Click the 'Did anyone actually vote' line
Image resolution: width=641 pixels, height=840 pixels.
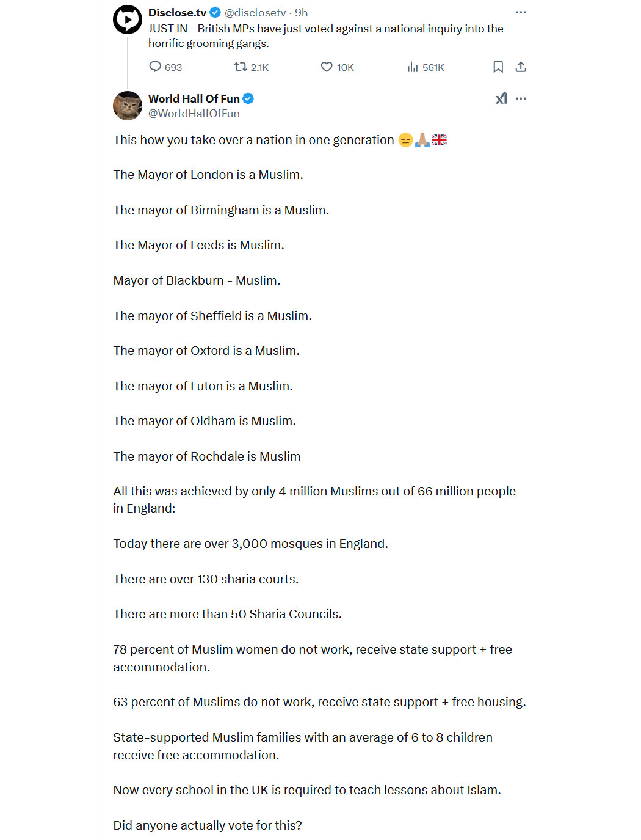[x=208, y=825]
